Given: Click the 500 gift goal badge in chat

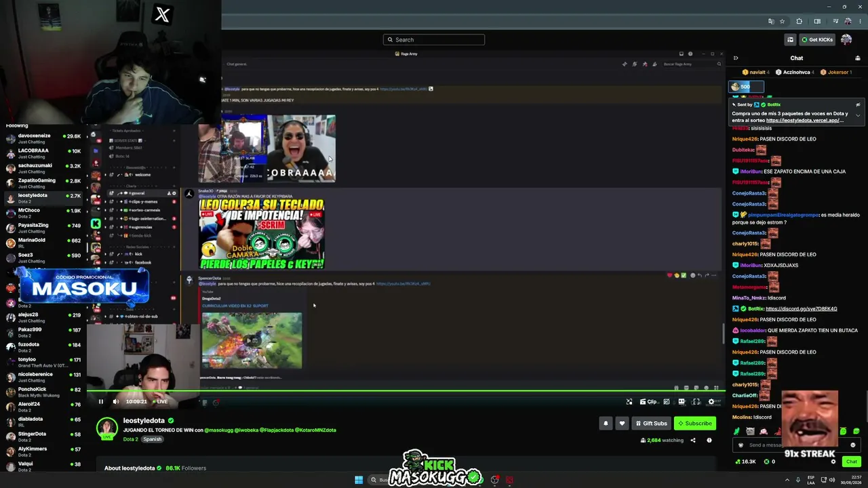Looking at the screenshot, I should [746, 87].
